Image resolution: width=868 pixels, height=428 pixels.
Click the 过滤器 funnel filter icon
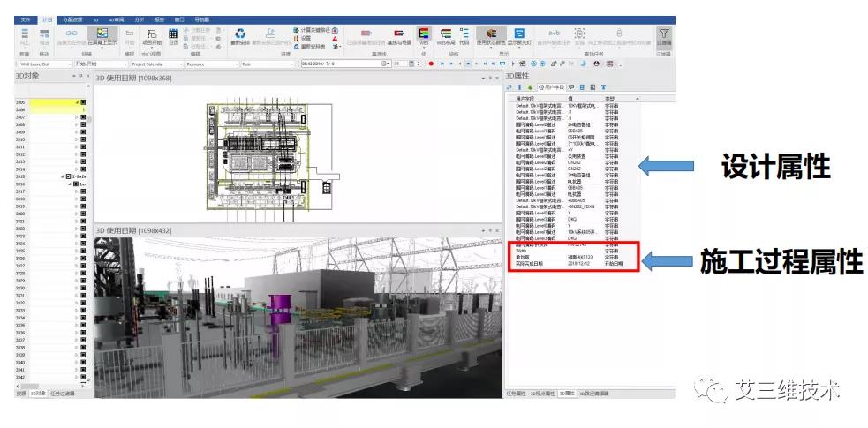tap(664, 35)
